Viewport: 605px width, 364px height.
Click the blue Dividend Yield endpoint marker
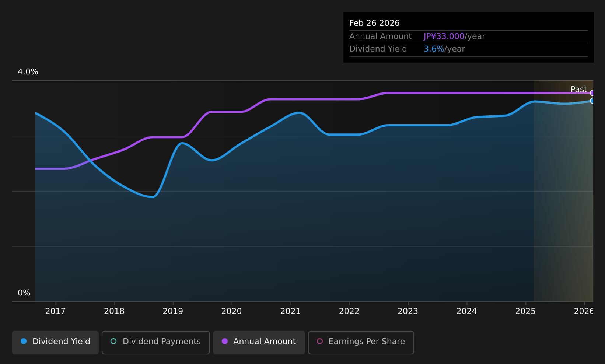592,101
